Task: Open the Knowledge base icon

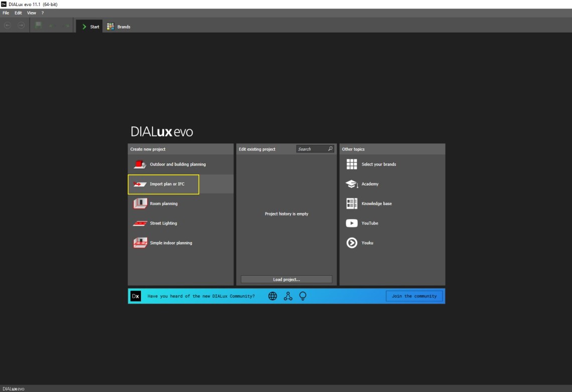Action: tap(352, 204)
